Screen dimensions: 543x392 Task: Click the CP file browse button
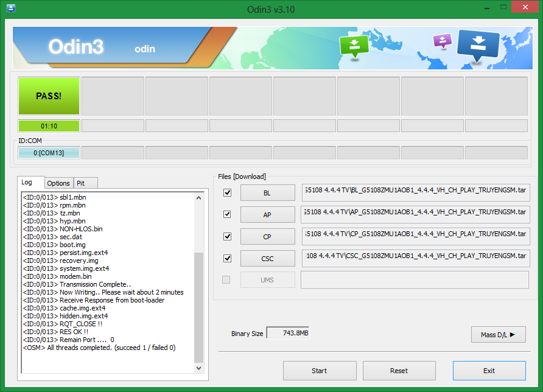[268, 237]
